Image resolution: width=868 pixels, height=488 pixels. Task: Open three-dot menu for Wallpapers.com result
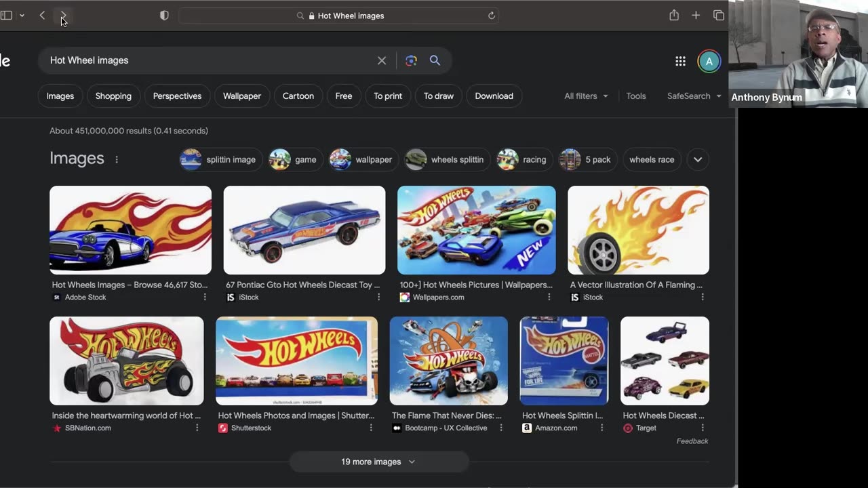[549, 297]
